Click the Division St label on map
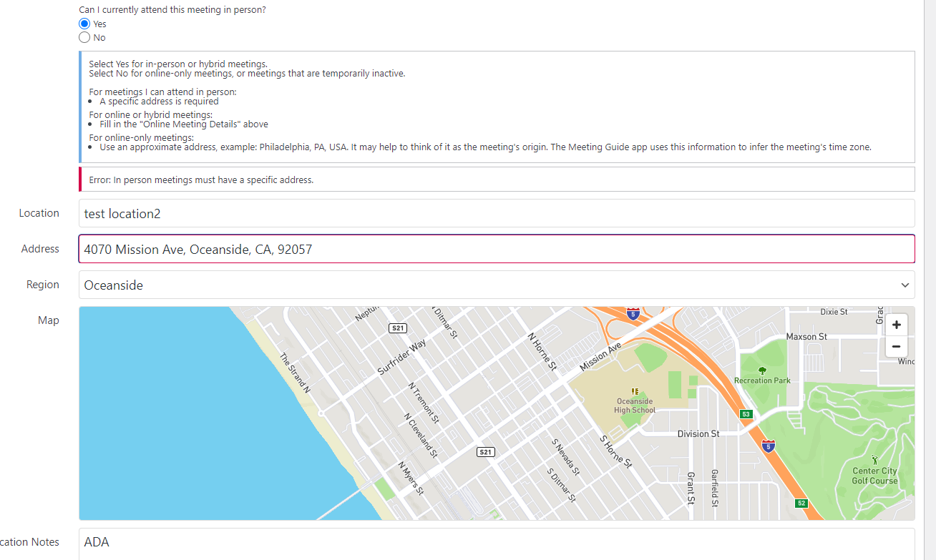The width and height of the screenshot is (936, 560). click(698, 434)
